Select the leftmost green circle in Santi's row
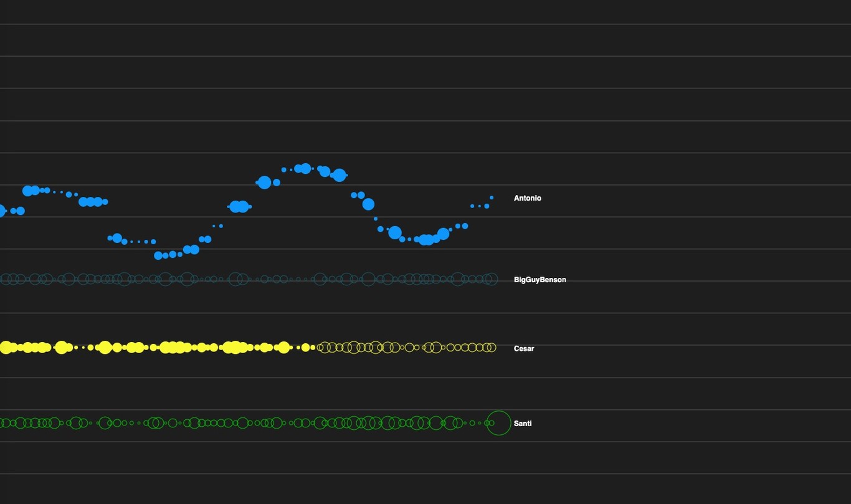Screen dimensions: 851x504 (x=2, y=423)
